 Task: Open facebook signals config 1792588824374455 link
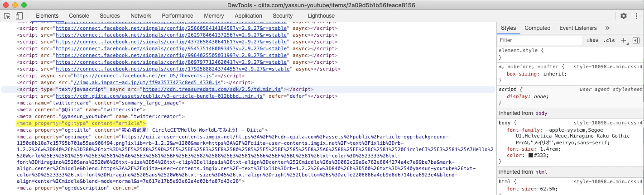coord(173,69)
